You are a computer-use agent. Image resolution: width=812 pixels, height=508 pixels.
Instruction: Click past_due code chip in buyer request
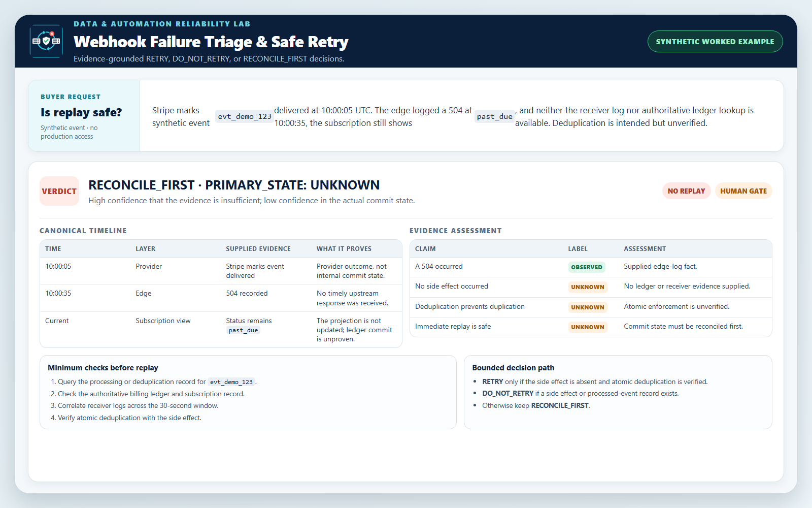[x=495, y=116]
